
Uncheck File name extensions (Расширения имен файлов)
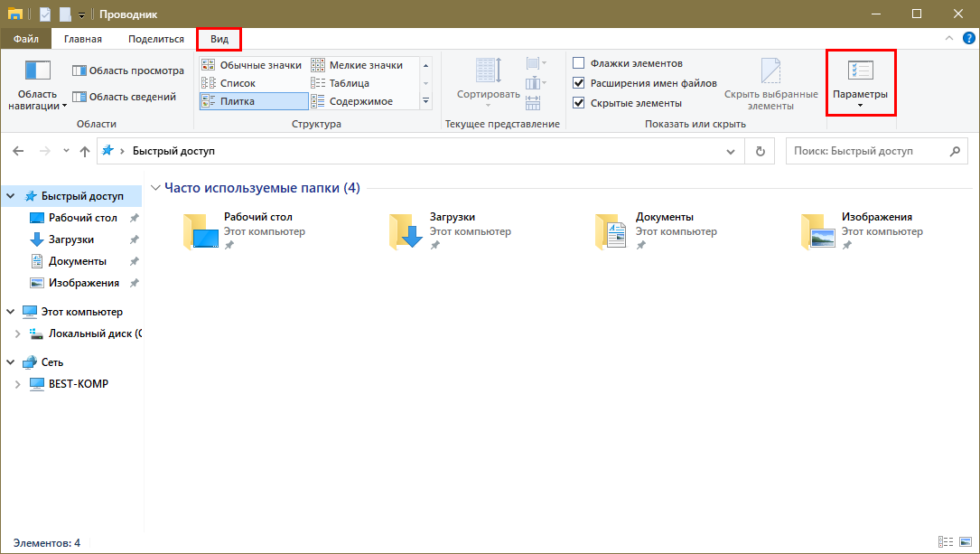click(x=579, y=83)
